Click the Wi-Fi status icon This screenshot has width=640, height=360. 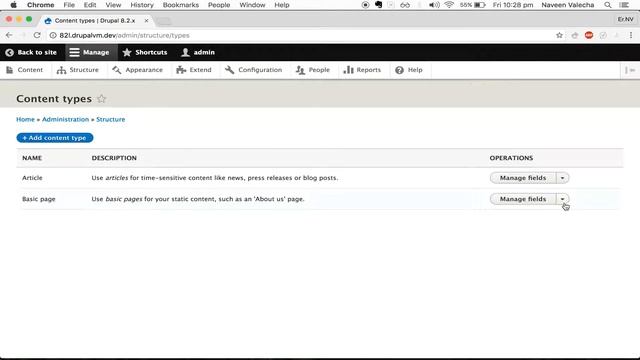pos(449,5)
